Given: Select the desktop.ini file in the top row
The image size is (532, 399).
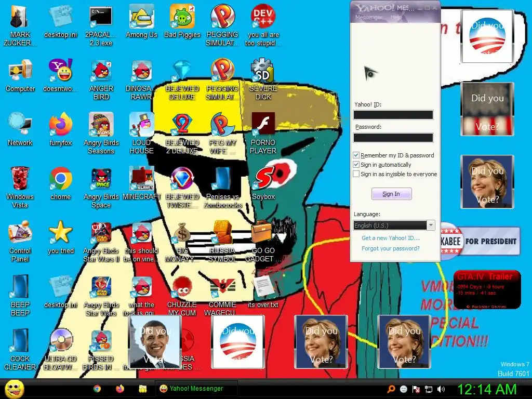Looking at the screenshot, I should point(61,22).
